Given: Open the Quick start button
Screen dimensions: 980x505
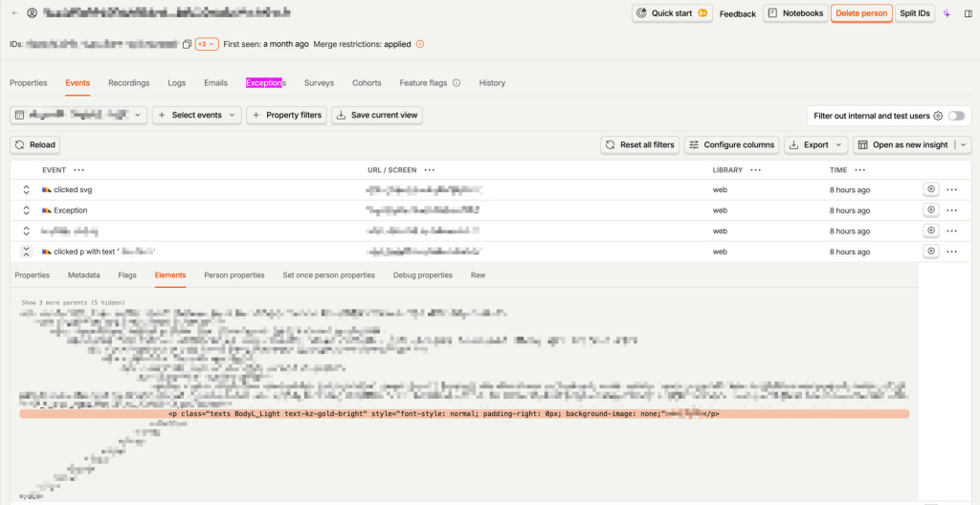Looking at the screenshot, I should coord(672,13).
